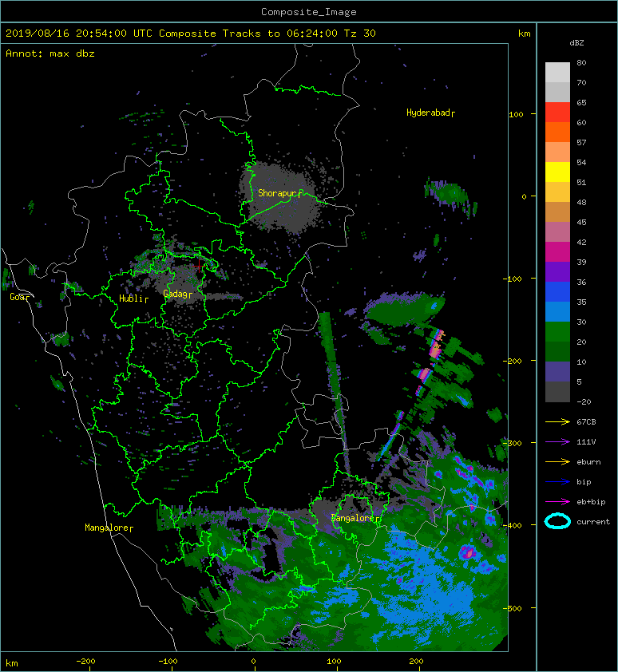Click the 'current' legend label
618x672 pixels.
point(593,522)
